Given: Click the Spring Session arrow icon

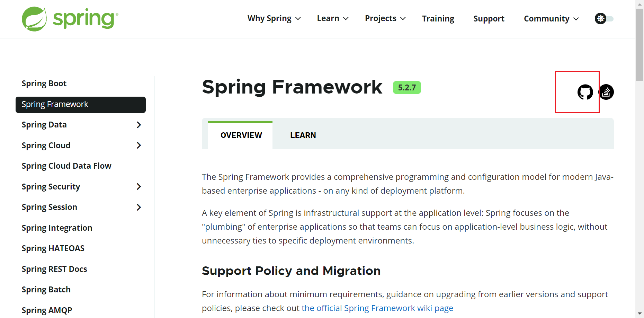Looking at the screenshot, I should [139, 207].
